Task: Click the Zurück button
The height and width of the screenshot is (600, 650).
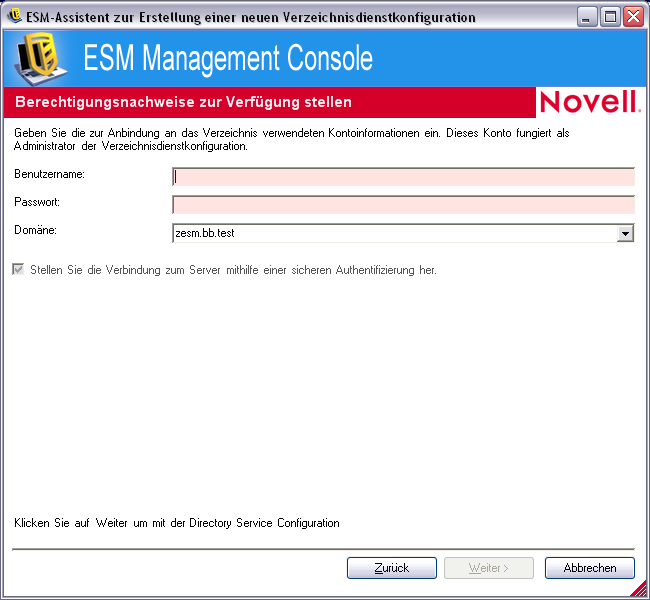Action: tap(392, 568)
